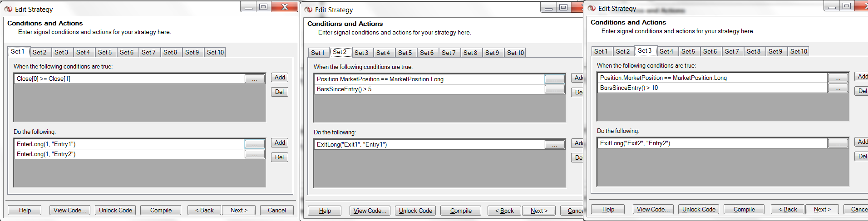The width and height of the screenshot is (868, 221).
Task: Open the ellipsis editor for BarsSinceEntry() > 5
Action: 554,89
